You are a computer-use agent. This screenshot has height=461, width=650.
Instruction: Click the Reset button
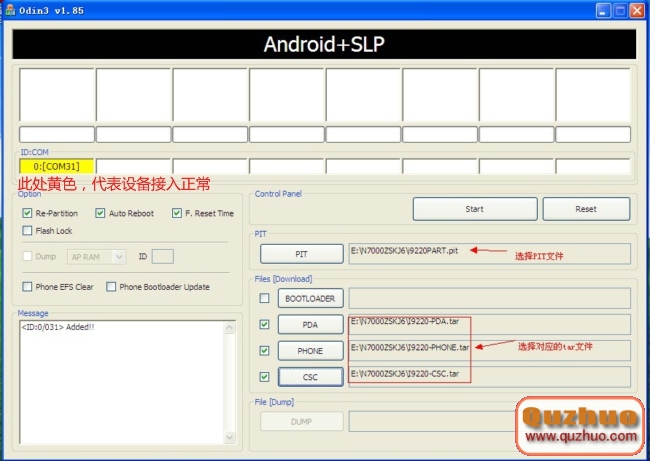[586, 209]
